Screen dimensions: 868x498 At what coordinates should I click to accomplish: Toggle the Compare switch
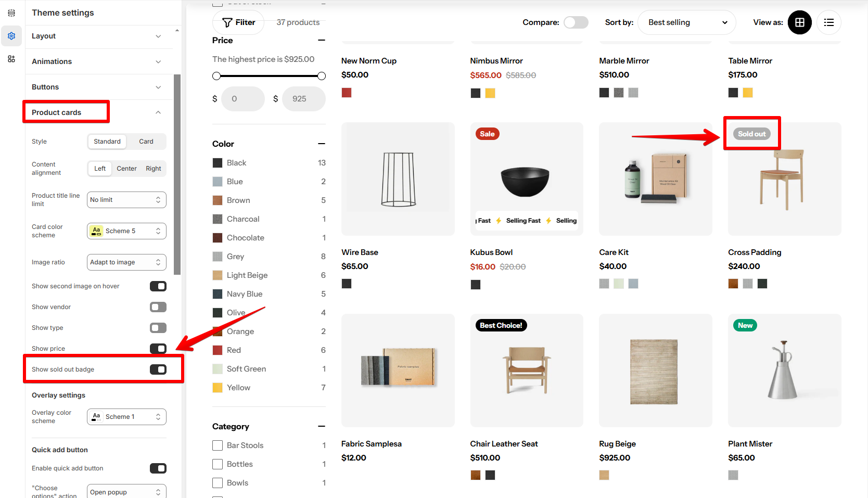click(x=576, y=22)
